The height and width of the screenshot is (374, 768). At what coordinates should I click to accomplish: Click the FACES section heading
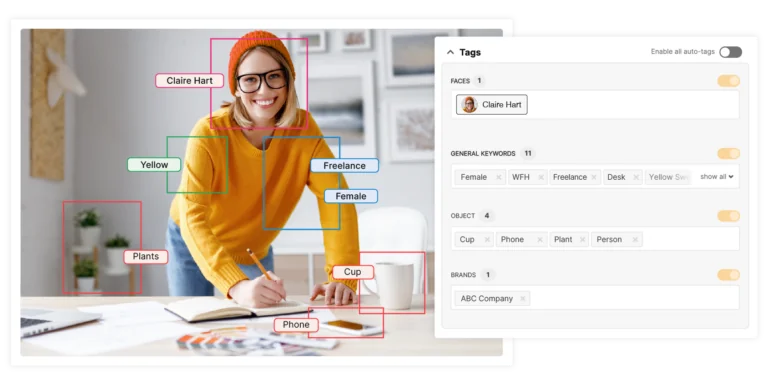[x=460, y=81]
